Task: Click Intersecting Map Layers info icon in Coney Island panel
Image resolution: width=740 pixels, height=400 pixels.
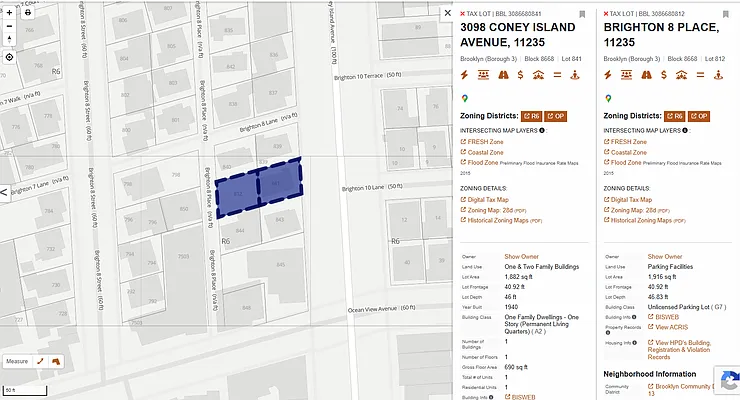Action: [x=542, y=130]
